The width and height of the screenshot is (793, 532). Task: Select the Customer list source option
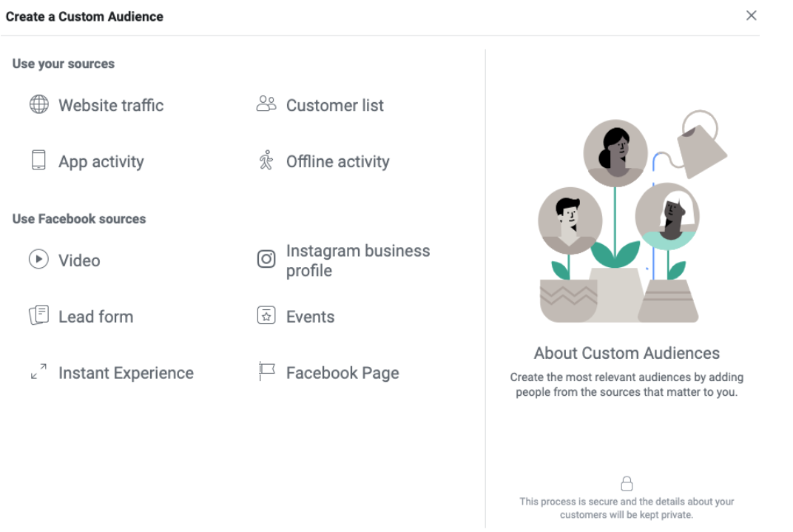334,105
